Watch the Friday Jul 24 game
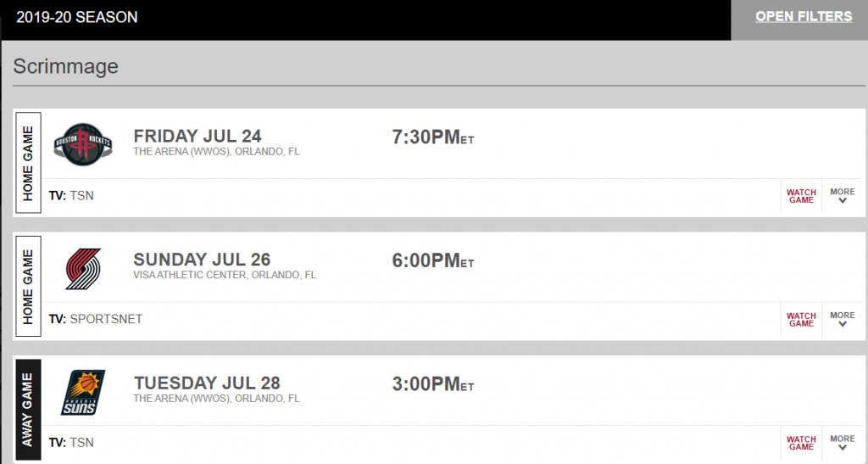The height and width of the screenshot is (464, 868). tap(801, 196)
